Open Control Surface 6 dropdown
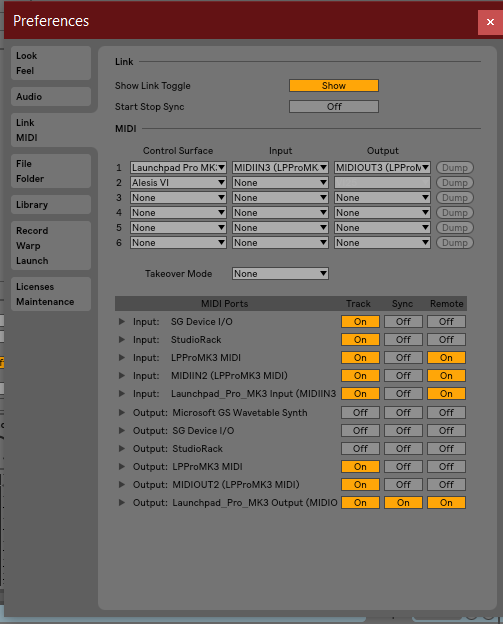 (x=178, y=243)
